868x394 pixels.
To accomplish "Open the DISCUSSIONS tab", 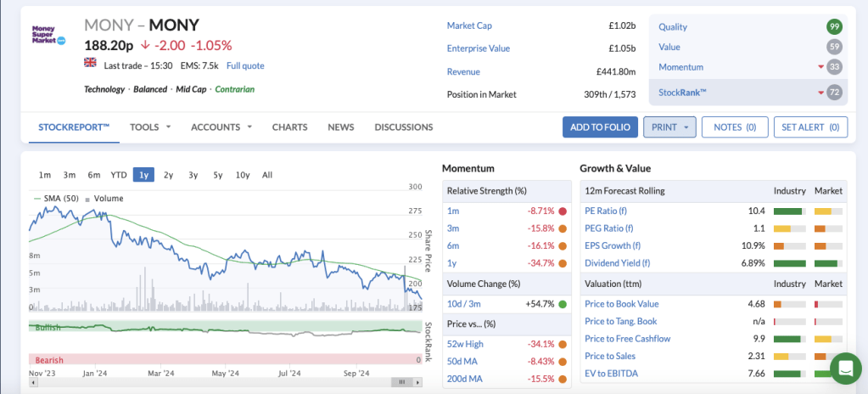I will tap(403, 127).
